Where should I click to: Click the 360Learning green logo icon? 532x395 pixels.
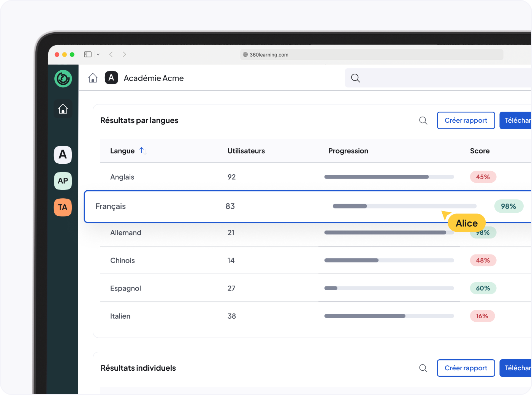(x=63, y=79)
